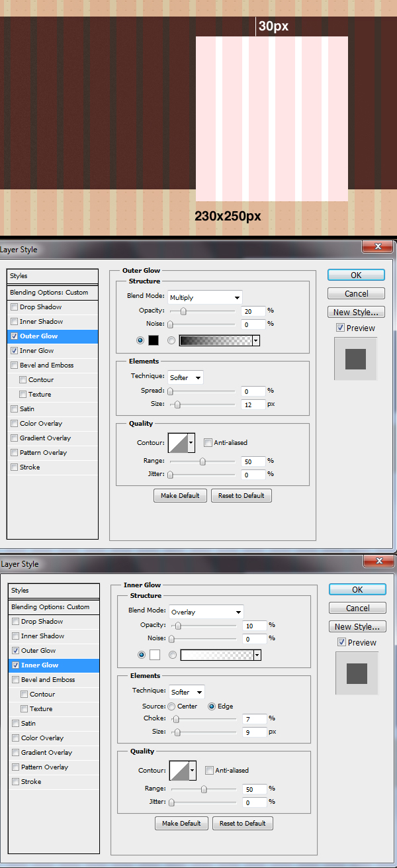This screenshot has height=868, width=397.
Task: Open New Style in Inner Glow dialog
Action: click(x=357, y=626)
